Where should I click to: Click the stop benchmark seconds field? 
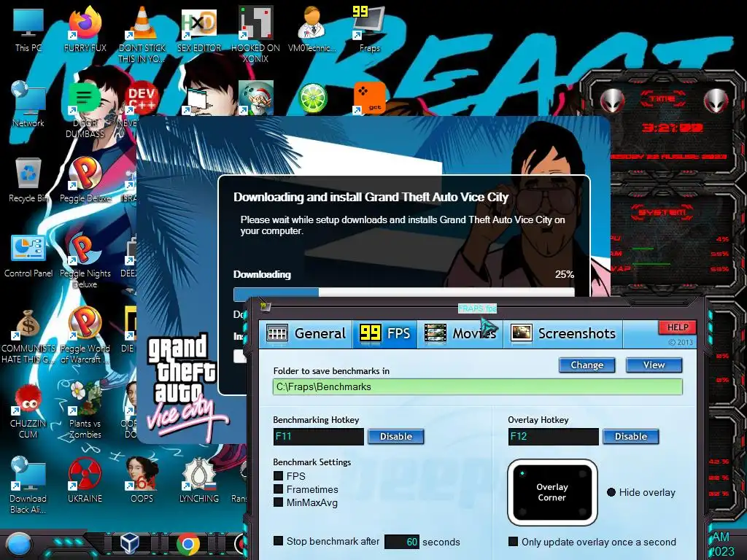pos(402,542)
